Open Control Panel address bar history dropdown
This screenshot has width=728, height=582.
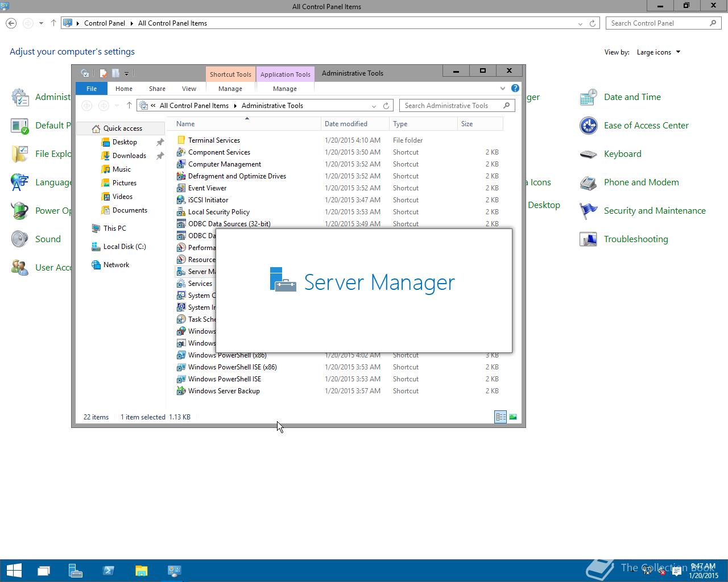[x=580, y=23]
